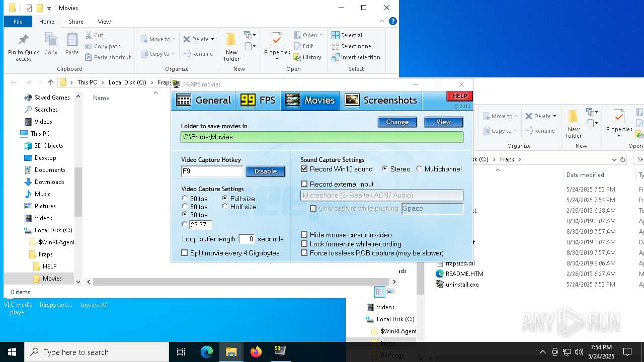
Task: Select the custom 29.97 fps radio button
Action: [x=185, y=225]
